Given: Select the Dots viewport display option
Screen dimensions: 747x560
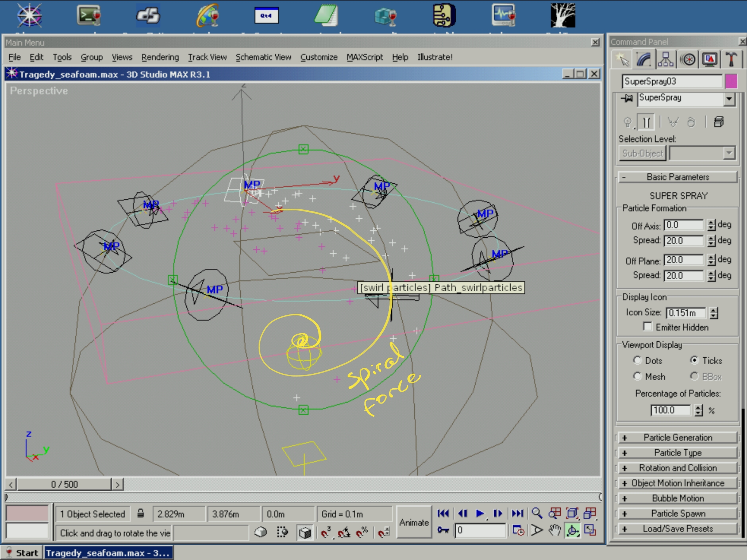Looking at the screenshot, I should click(x=637, y=360).
